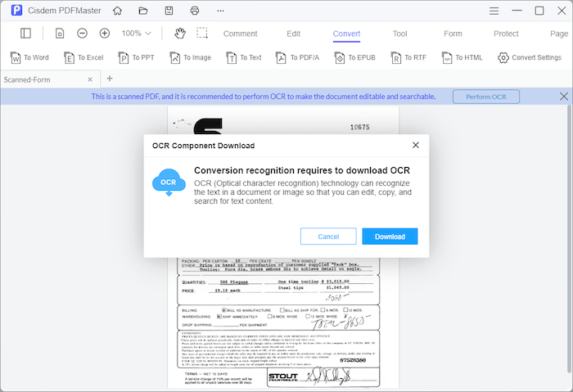This screenshot has width=573, height=392.
Task: Open the three-dot more options menu
Action: point(221,11)
